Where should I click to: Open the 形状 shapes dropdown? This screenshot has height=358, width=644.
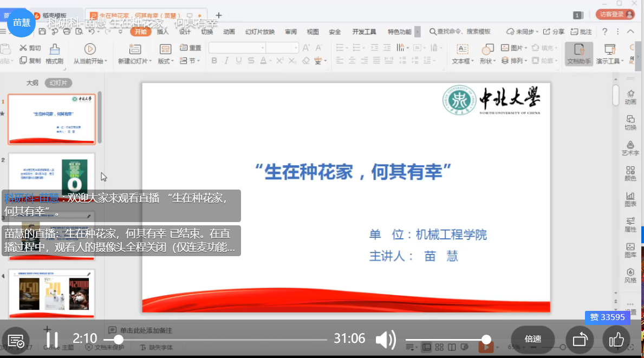click(487, 61)
